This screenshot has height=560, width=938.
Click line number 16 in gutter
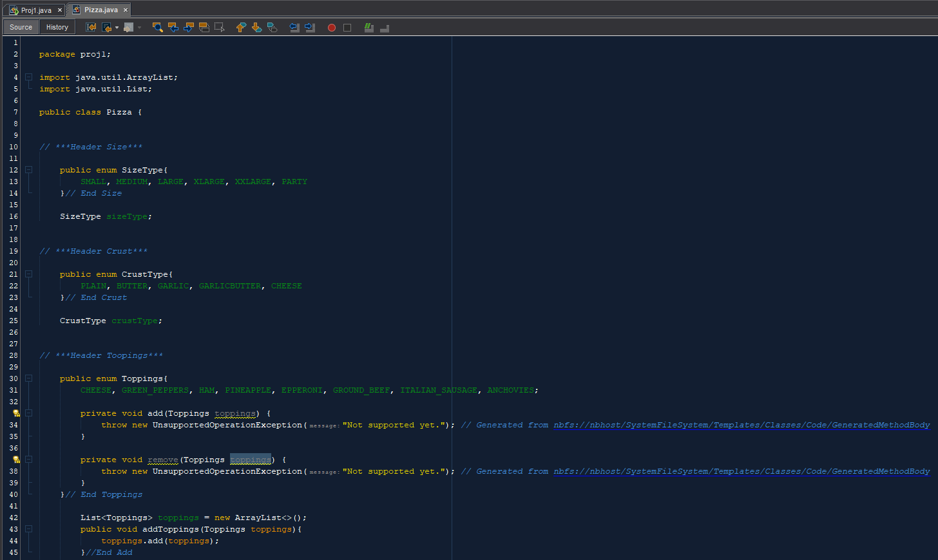14,216
